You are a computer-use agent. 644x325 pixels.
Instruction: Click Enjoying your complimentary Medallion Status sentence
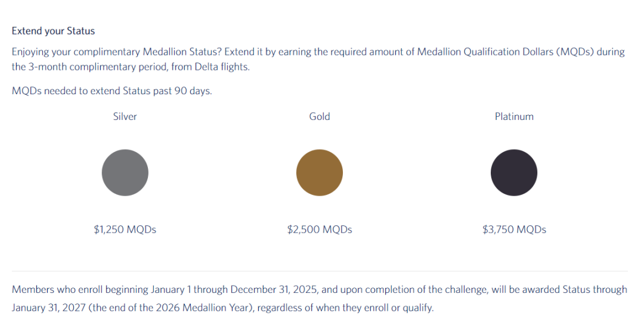(x=117, y=52)
